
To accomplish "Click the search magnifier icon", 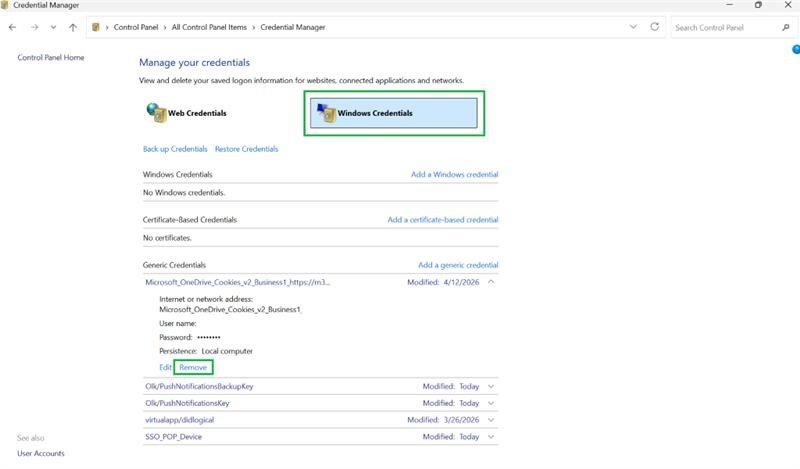I will tap(786, 28).
